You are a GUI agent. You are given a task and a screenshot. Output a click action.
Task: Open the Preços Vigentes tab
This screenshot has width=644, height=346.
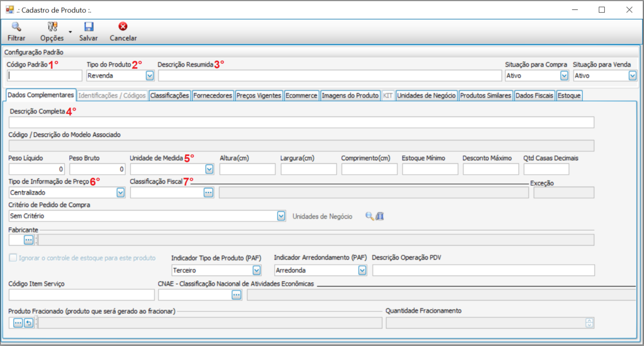point(259,95)
